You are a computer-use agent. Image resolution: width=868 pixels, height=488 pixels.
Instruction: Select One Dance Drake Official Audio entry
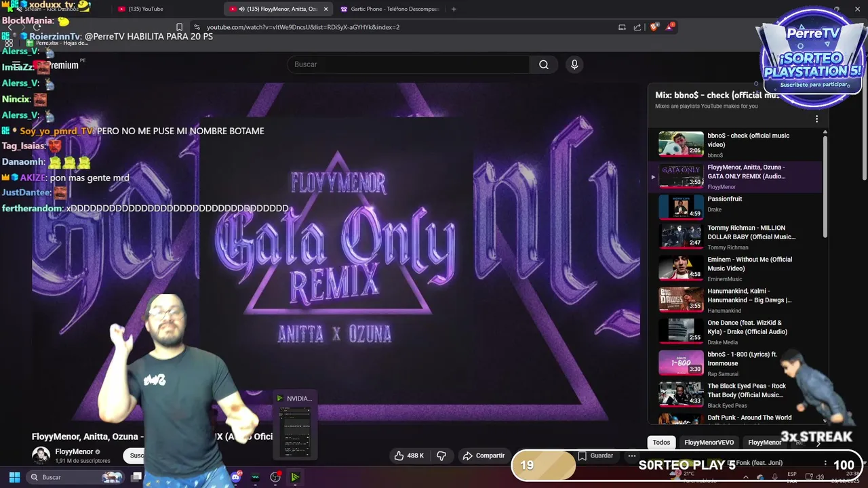coord(739,332)
